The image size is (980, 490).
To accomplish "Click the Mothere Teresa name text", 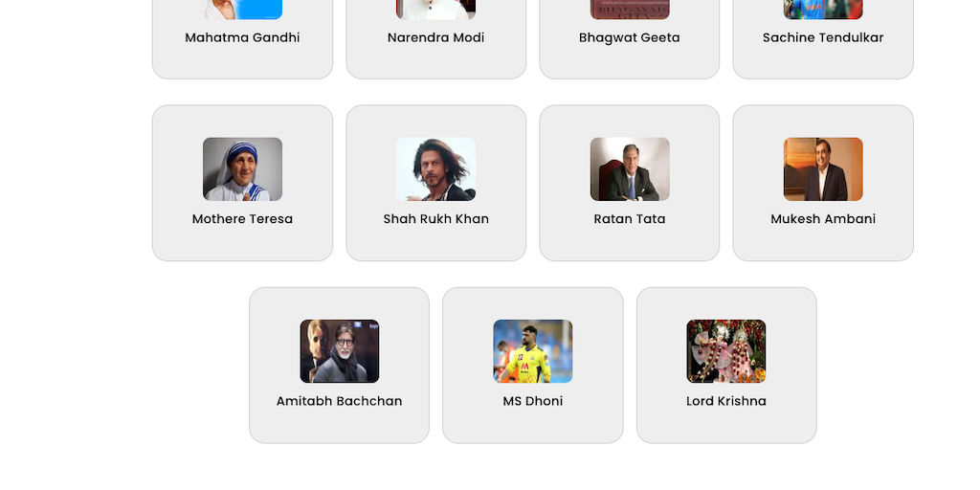I will click(x=242, y=219).
